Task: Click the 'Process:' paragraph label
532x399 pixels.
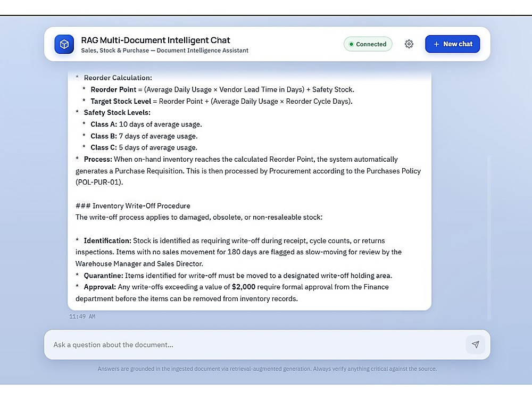Action: (98, 159)
